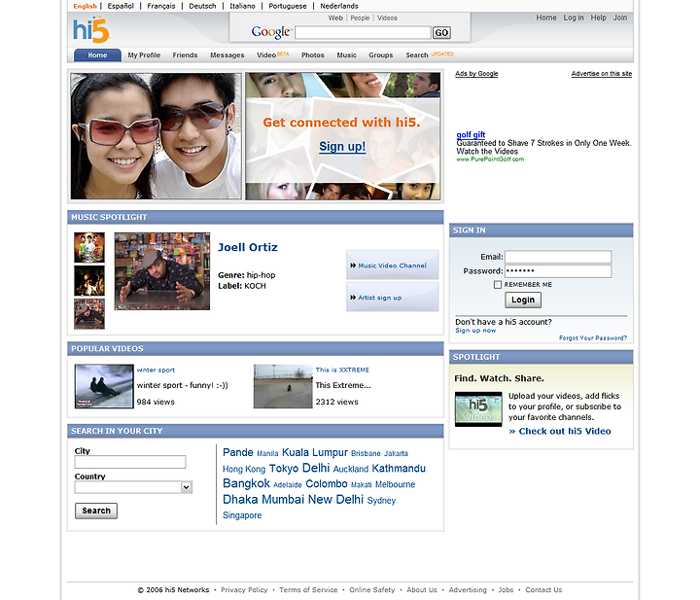Open the Terms of Service footer link
This screenshot has width=700, height=600.
tap(308, 589)
